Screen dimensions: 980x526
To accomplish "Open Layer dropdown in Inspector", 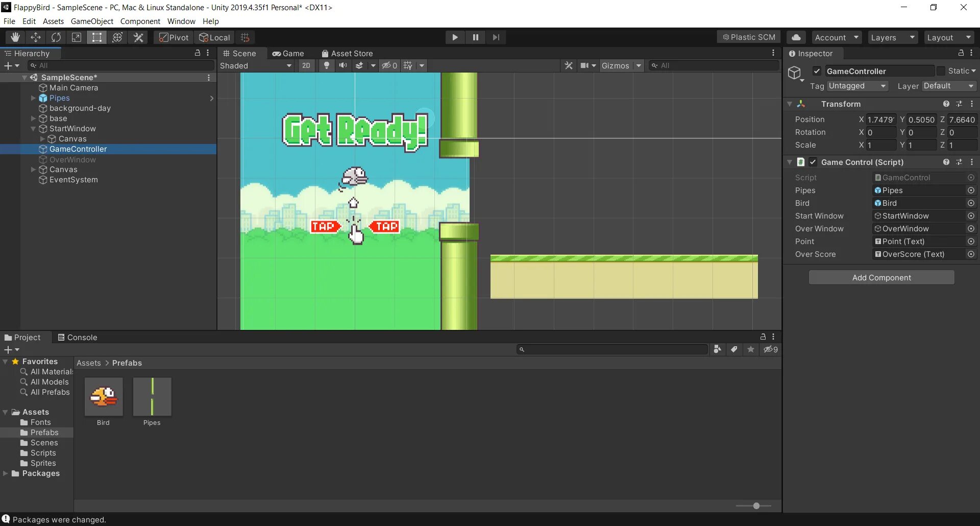I will click(949, 86).
